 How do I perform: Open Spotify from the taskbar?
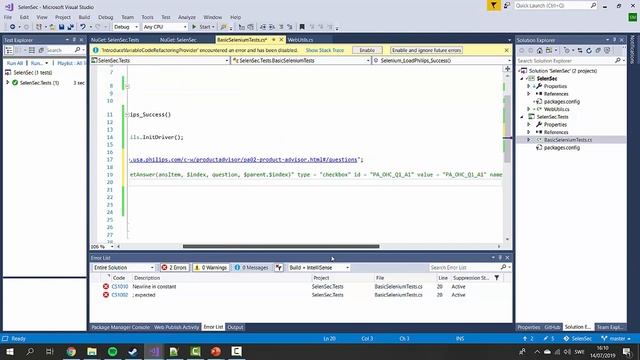tap(113, 351)
